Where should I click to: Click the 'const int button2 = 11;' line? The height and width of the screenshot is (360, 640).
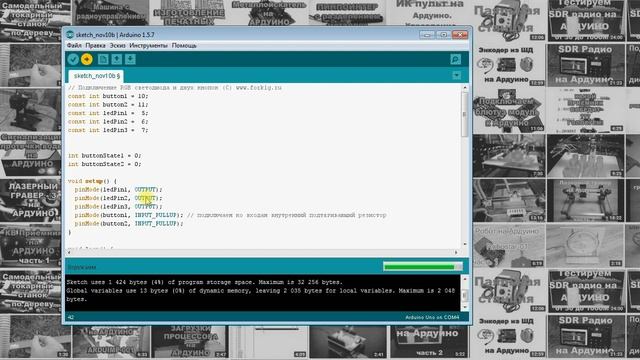click(x=108, y=105)
